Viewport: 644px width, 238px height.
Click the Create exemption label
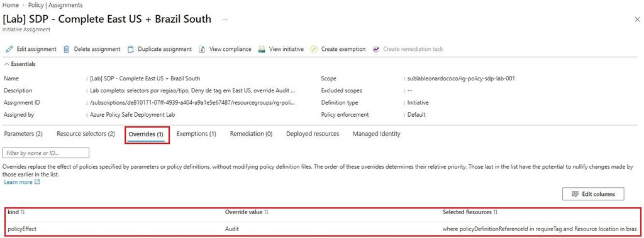click(343, 49)
